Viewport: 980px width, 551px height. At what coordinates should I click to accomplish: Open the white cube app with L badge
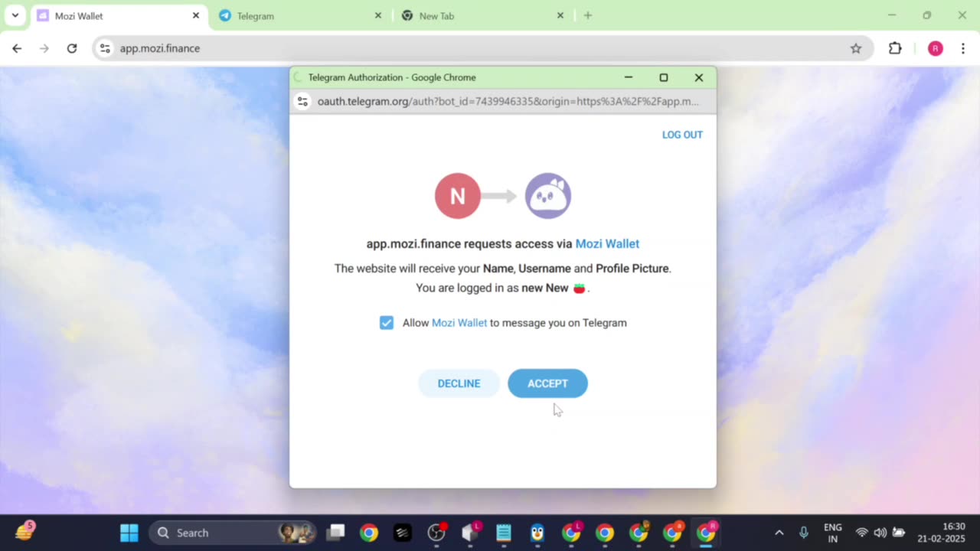point(471,533)
